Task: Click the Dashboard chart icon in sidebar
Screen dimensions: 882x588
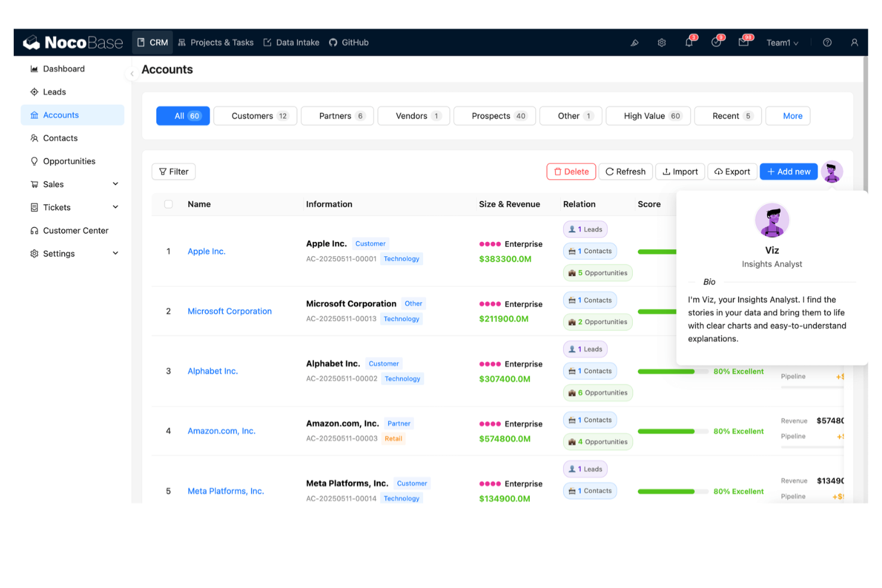Action: [35, 69]
